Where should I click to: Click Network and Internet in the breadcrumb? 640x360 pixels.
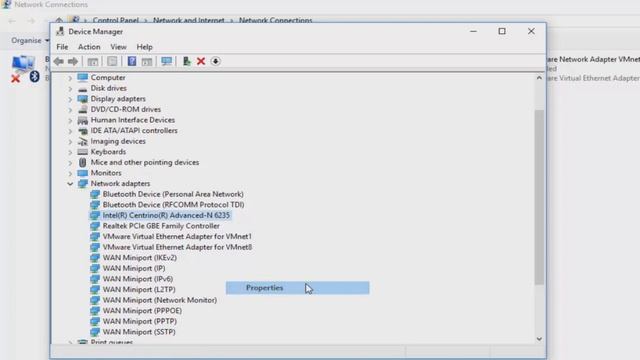[189, 20]
